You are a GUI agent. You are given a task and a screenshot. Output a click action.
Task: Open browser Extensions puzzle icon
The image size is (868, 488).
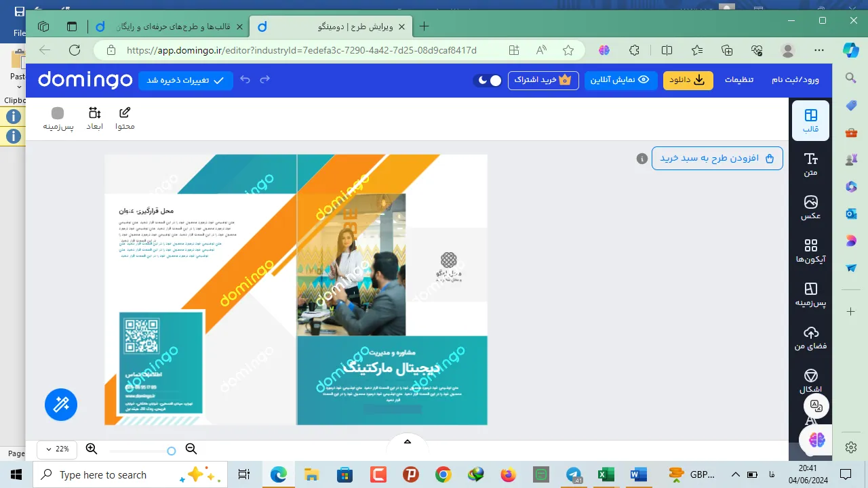(634, 50)
